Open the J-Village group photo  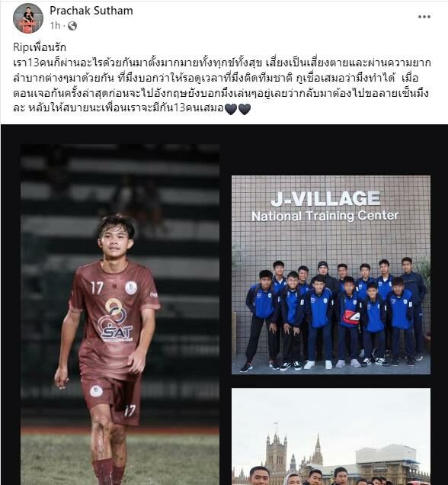click(x=331, y=275)
